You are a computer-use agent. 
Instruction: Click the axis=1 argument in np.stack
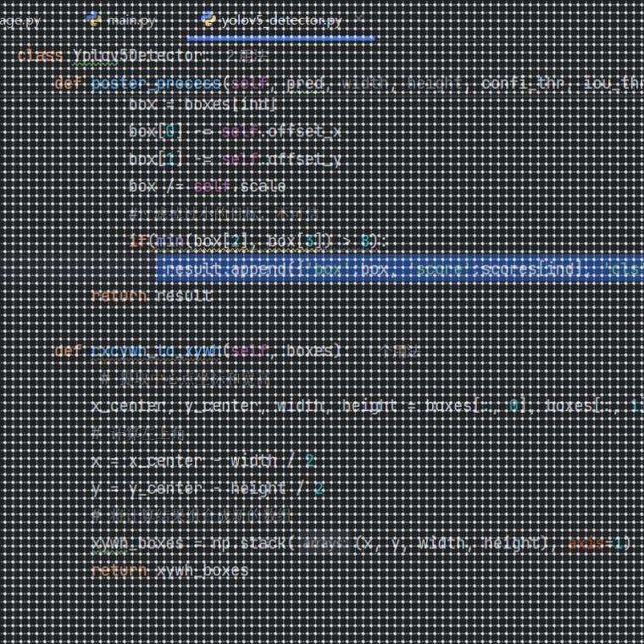coord(598,543)
